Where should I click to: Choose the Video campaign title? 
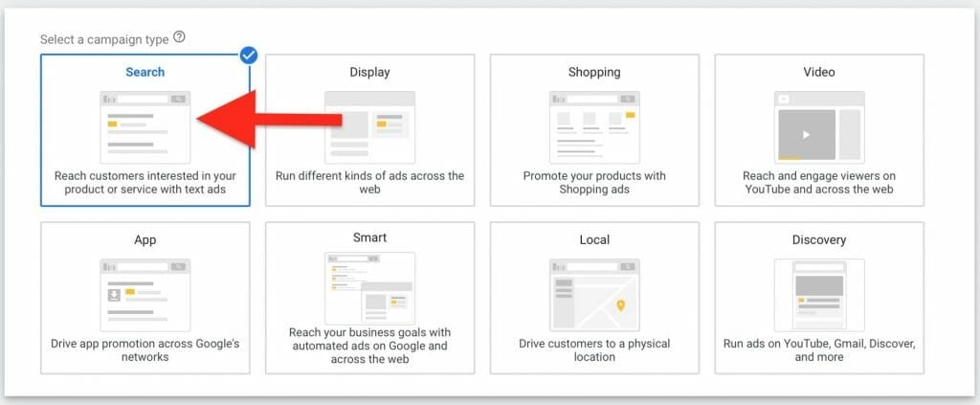click(x=819, y=72)
